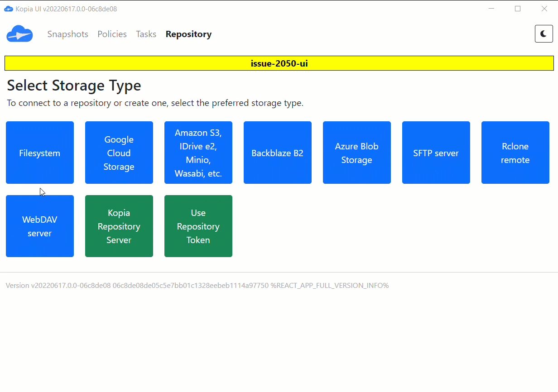Screen dimensions: 558x392
Task: Click the Kopia cloud logo icon
Action: (x=19, y=34)
